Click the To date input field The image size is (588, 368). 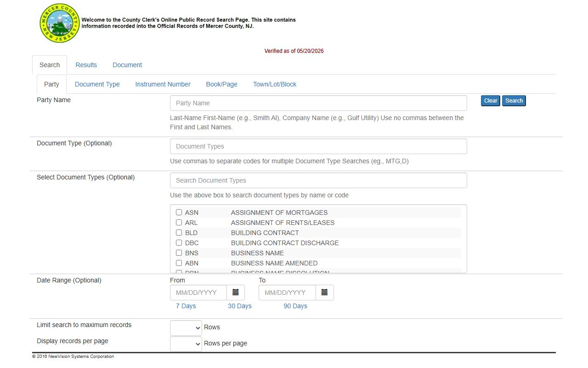(287, 293)
